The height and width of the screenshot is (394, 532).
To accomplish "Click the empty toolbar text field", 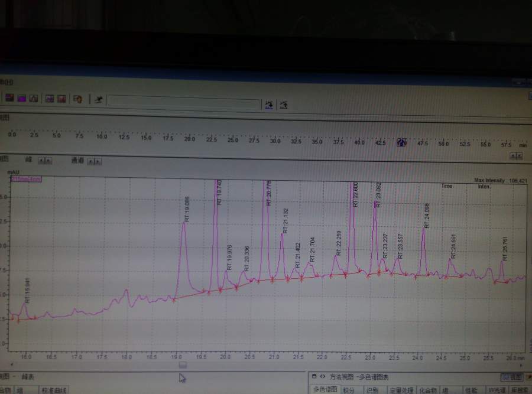I will tap(184, 103).
